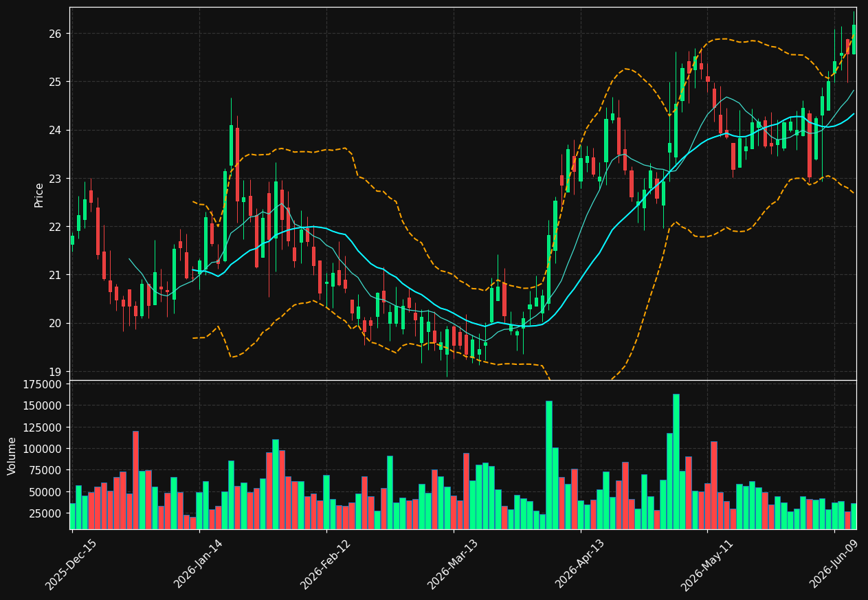This screenshot has width=868, height=600.
Task: Click the 2026-Jun-09 date label
Action: [834, 564]
